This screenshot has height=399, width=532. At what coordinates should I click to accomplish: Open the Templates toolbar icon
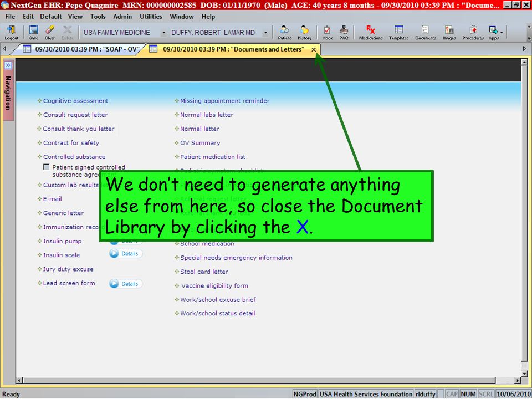pos(398,33)
